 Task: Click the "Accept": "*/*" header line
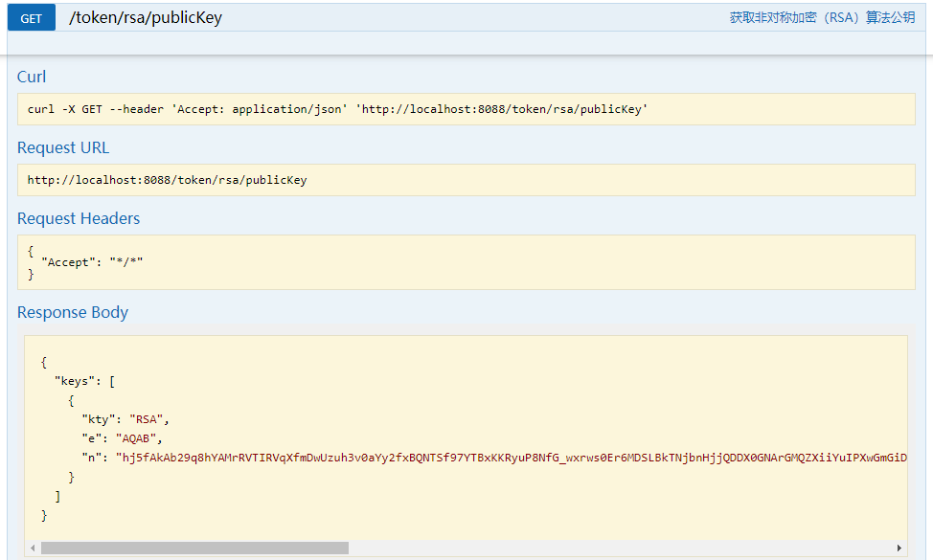point(92,262)
